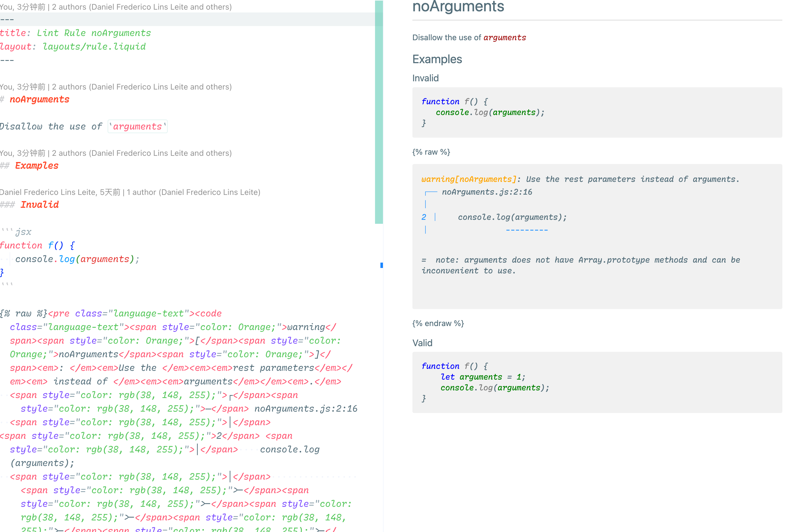Click the layouts/rule.liquid layout value
This screenshot has height=532, width=805.
tap(94, 46)
